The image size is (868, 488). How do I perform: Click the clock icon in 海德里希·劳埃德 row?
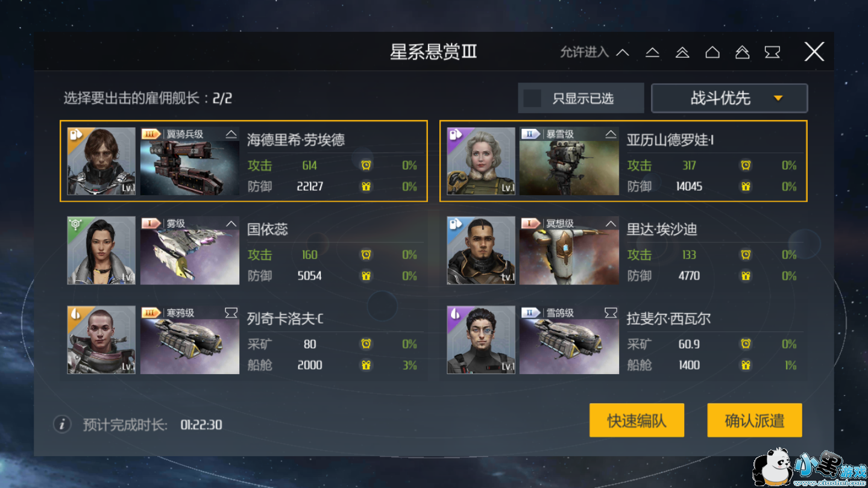click(366, 165)
